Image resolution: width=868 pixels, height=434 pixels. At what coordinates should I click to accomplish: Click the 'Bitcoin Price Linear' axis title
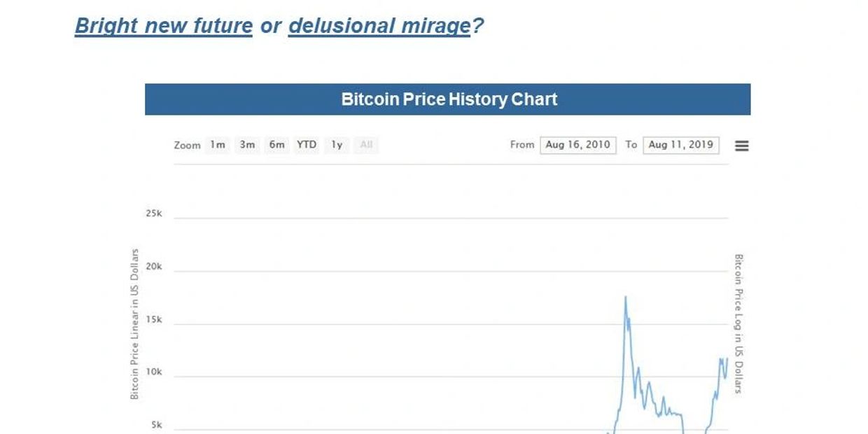(x=134, y=324)
